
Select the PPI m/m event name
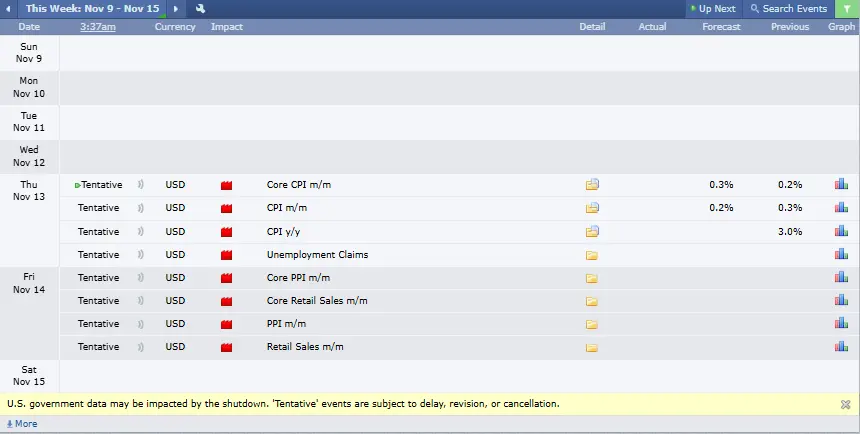[x=286, y=324]
